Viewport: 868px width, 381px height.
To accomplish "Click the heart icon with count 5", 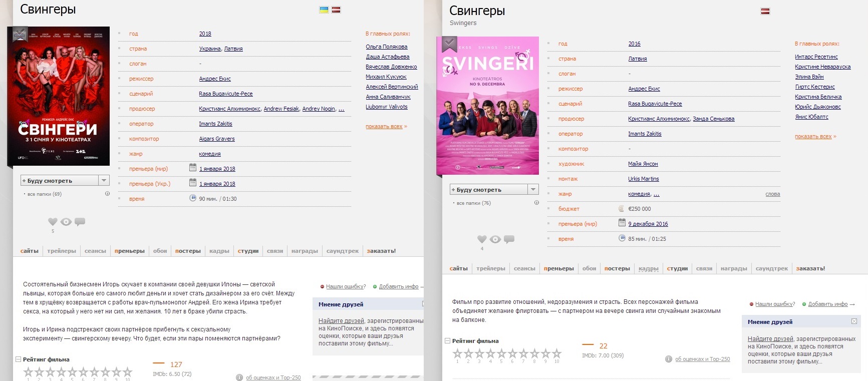I will click(53, 222).
